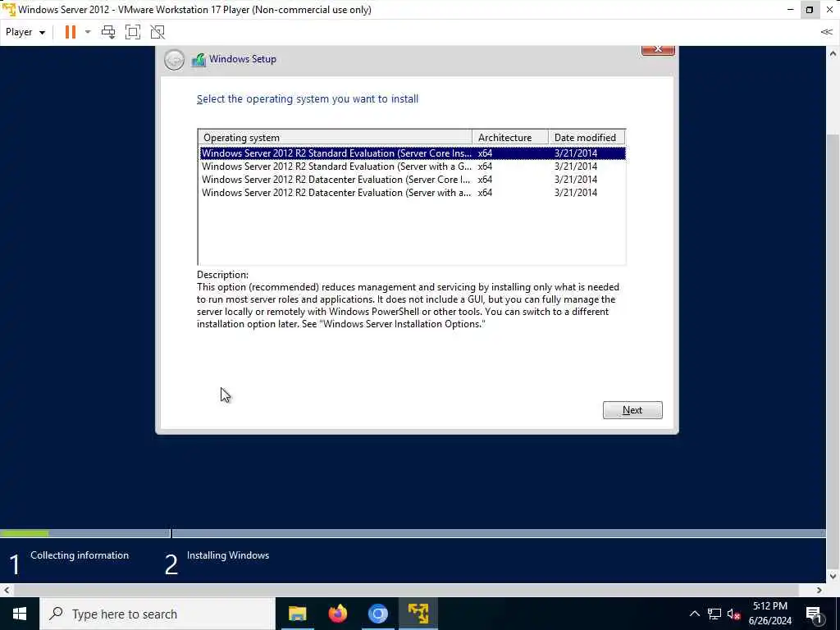Screen dimensions: 840x630
Task: Click the orange Suspend/Pause VM icon
Action: 71,32
